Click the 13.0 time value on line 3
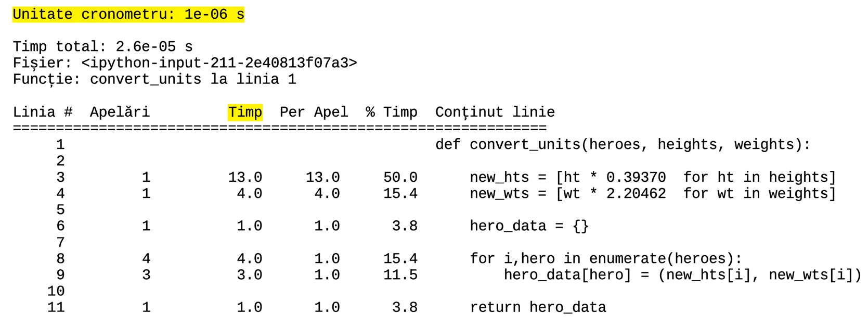Viewport: 868px width, 325px height. [245, 178]
